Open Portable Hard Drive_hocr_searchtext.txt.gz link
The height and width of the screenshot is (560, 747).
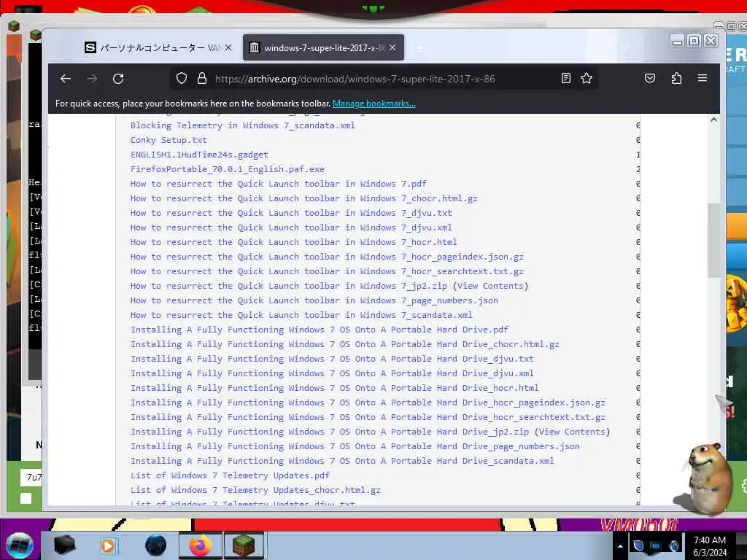tap(368, 417)
